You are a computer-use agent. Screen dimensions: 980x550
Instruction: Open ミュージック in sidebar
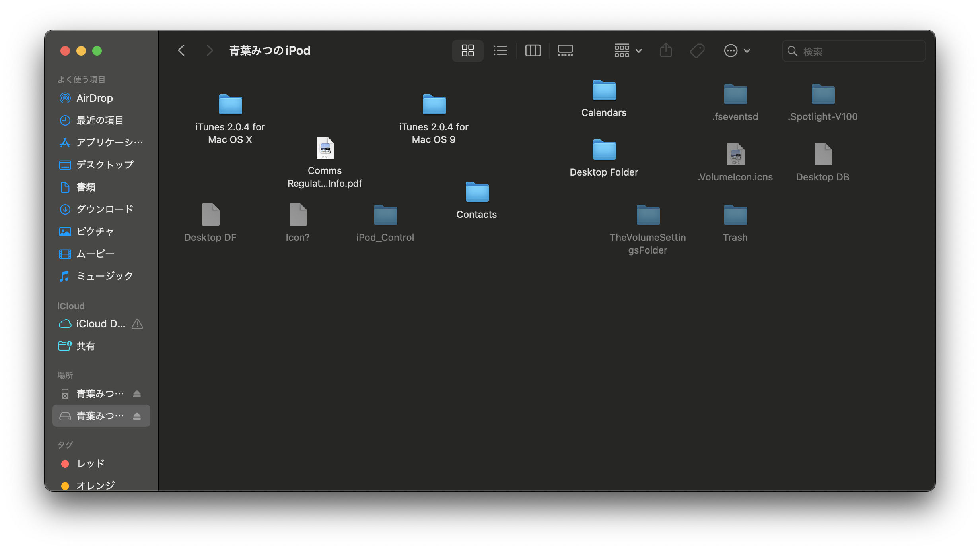click(101, 276)
